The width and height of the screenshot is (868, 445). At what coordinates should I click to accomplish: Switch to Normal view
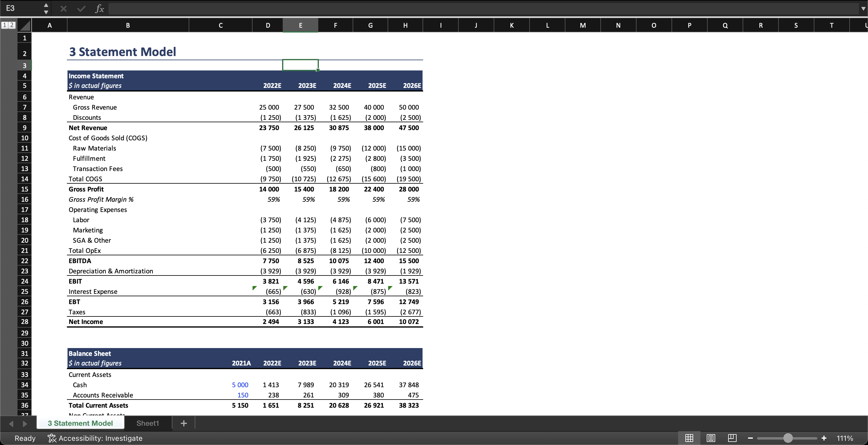(689, 438)
